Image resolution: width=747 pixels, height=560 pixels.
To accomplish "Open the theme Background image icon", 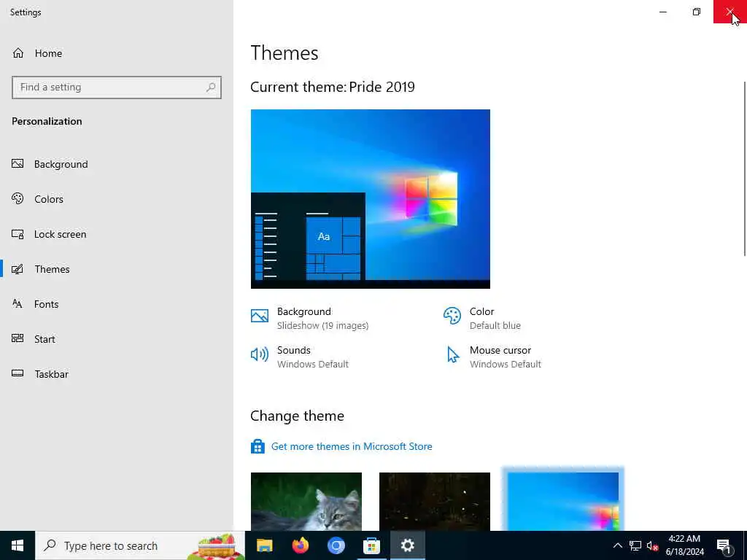I will point(260,315).
